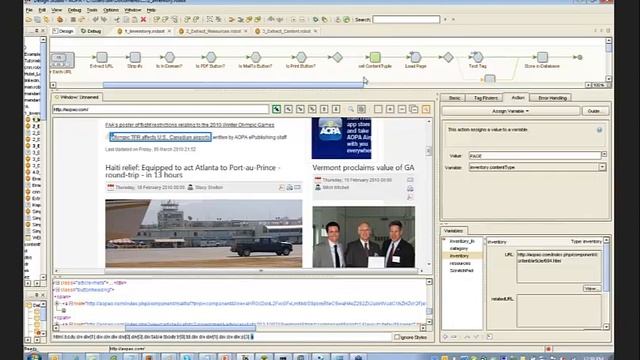Viewport: 640px width, 360px height.
Task: Click the magnifier icon in browser toolbar
Action: [x=351, y=109]
